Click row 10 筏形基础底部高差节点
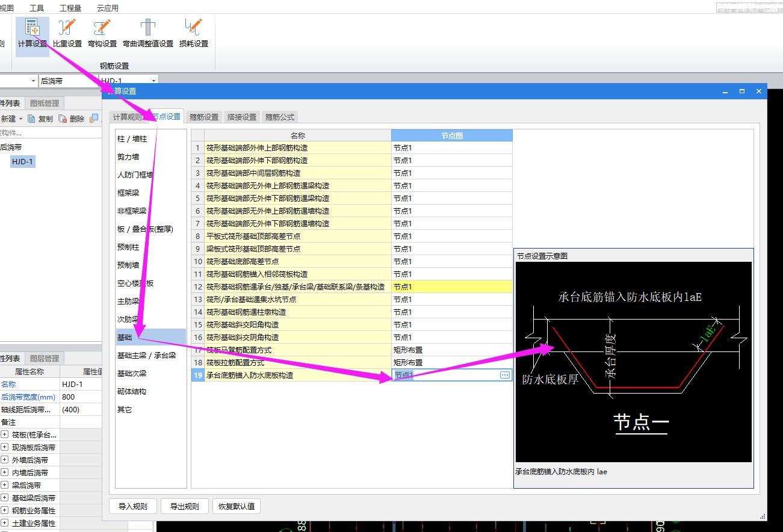The height and width of the screenshot is (532, 783). click(x=297, y=262)
